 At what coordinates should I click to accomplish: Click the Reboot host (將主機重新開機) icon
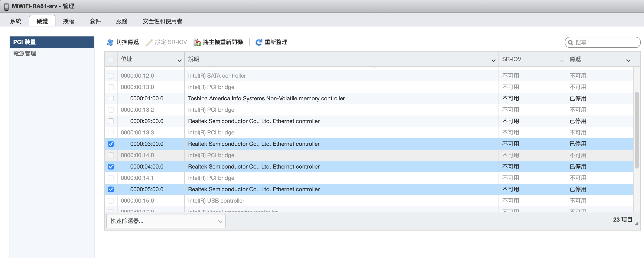[x=197, y=42]
